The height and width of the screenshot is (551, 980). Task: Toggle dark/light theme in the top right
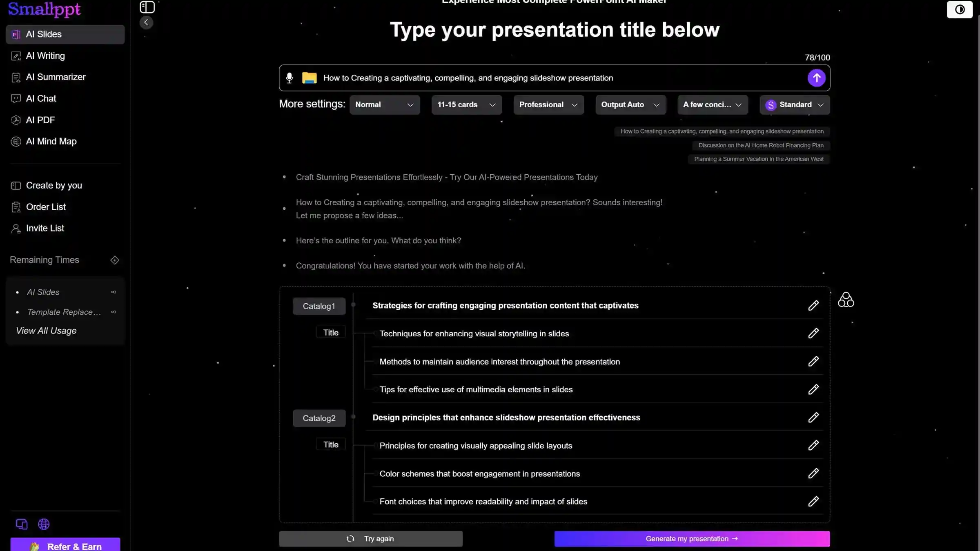coord(960,9)
